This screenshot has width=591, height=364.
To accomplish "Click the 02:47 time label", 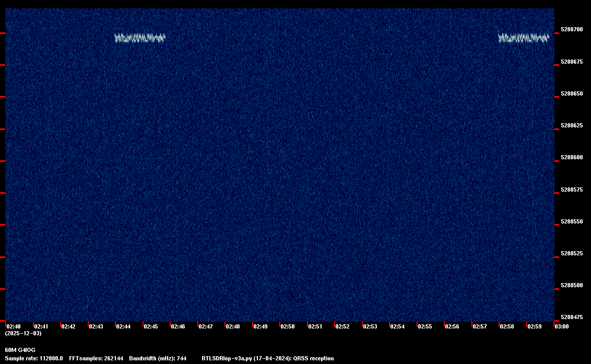I will pyautogui.click(x=205, y=326).
